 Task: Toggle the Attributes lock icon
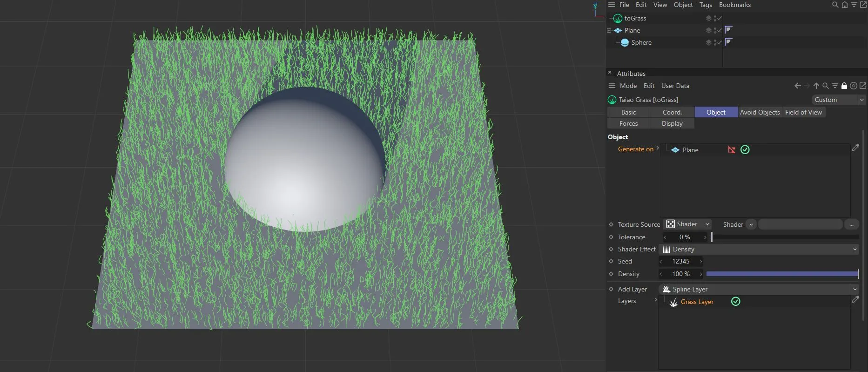pyautogui.click(x=844, y=86)
